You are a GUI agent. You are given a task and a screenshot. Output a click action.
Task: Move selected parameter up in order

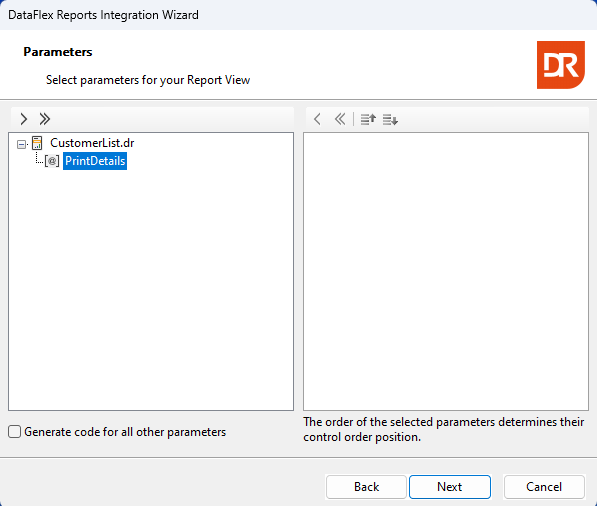tap(368, 120)
